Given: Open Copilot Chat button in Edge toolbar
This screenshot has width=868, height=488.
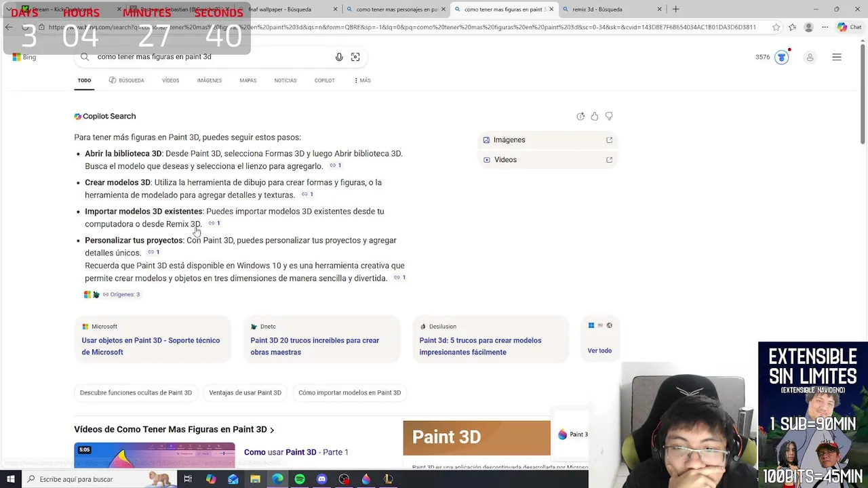Looking at the screenshot, I should point(849,27).
